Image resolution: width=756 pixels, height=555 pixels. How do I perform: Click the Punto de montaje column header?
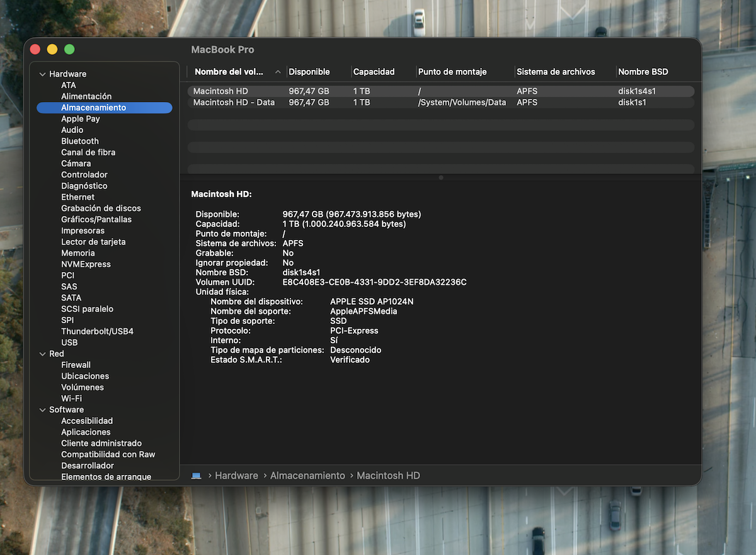click(x=452, y=72)
